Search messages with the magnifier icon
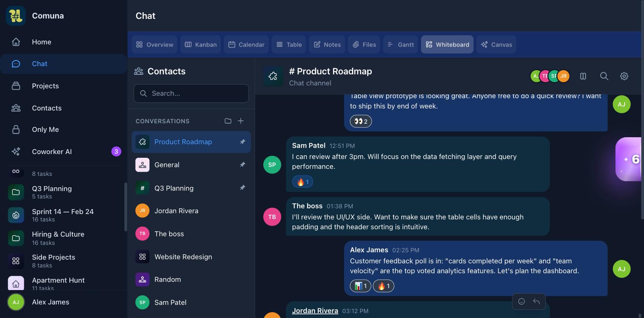The image size is (644, 318). coord(604,76)
